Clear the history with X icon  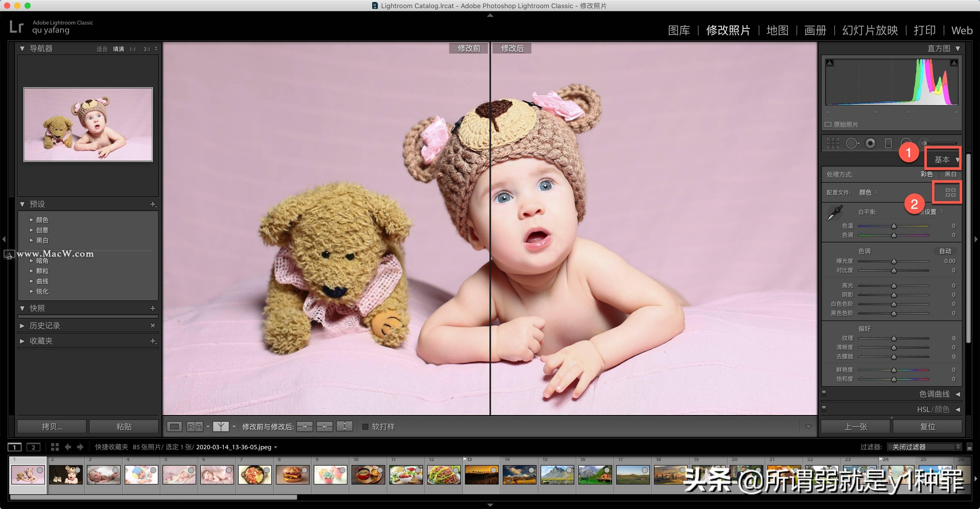point(153,326)
